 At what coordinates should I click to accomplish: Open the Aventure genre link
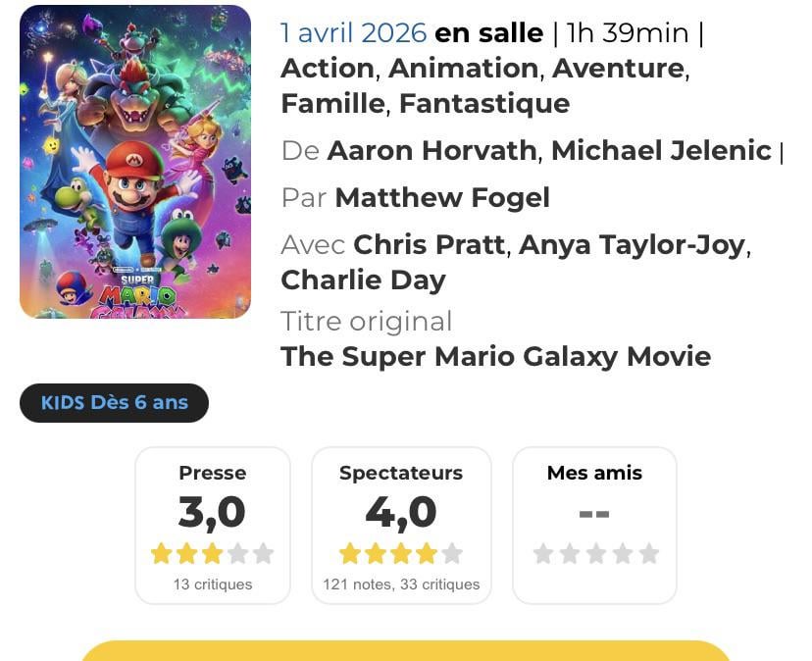coord(617,69)
